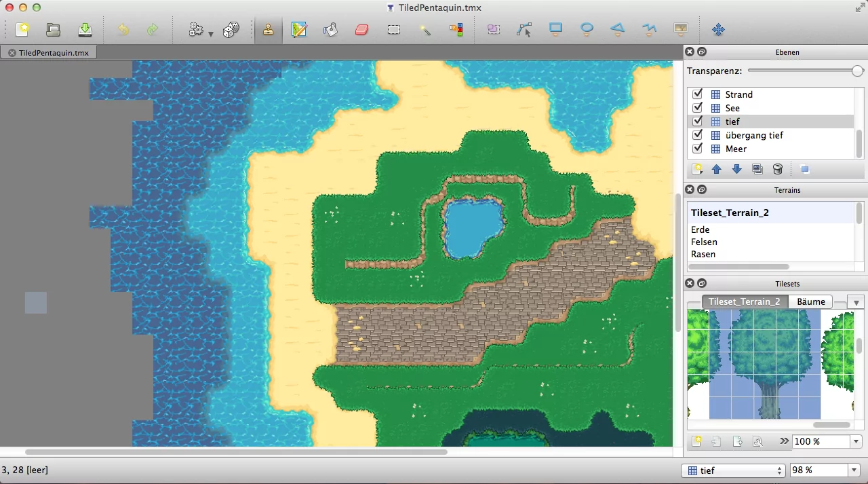Close the Tilesets panel
The height and width of the screenshot is (484, 868).
pos(690,283)
